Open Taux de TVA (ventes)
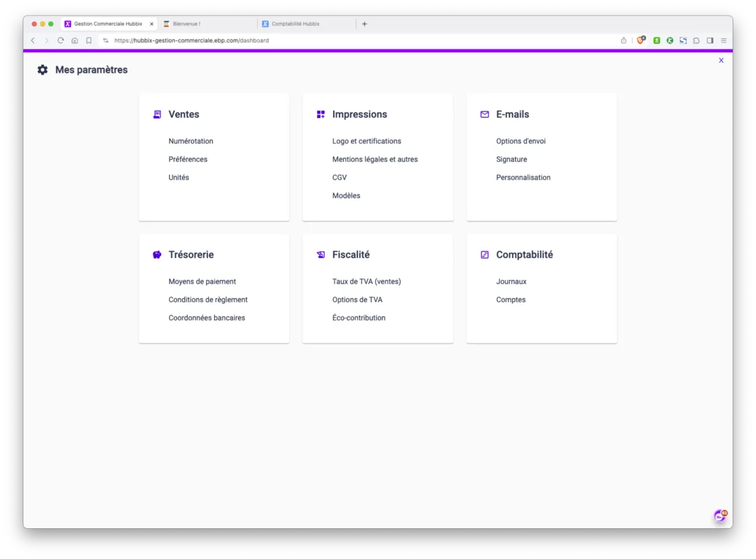 [367, 281]
